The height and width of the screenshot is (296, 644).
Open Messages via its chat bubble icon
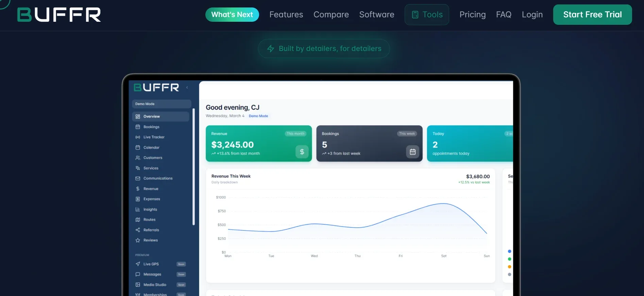138,274
